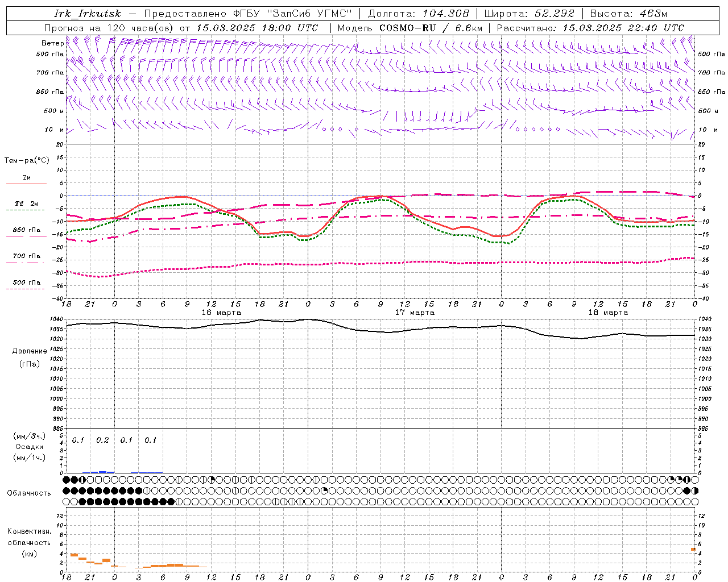The image size is (728, 582).
Task: Click the Ветер wind panel label
Action: 52,43
